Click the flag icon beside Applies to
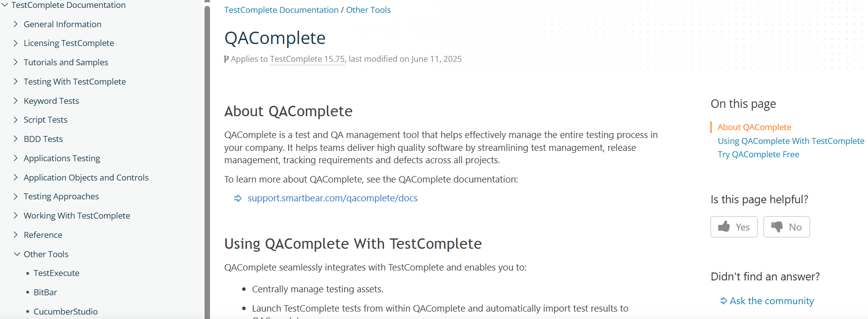Viewport: 868px width, 319px height. coord(226,59)
